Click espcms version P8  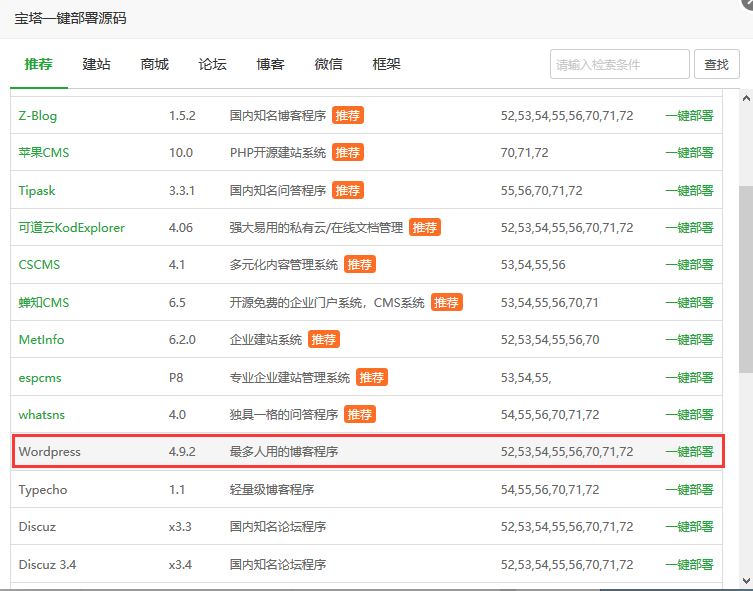point(176,378)
